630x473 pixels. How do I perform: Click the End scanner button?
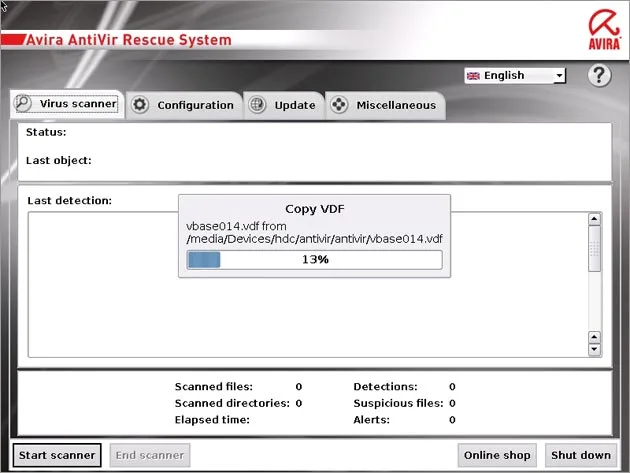pos(149,455)
